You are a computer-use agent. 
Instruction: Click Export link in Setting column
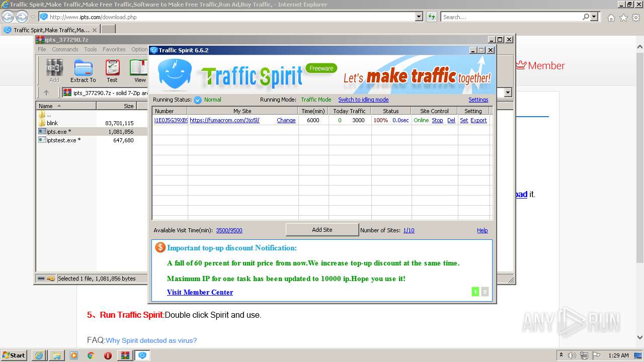coord(478,121)
